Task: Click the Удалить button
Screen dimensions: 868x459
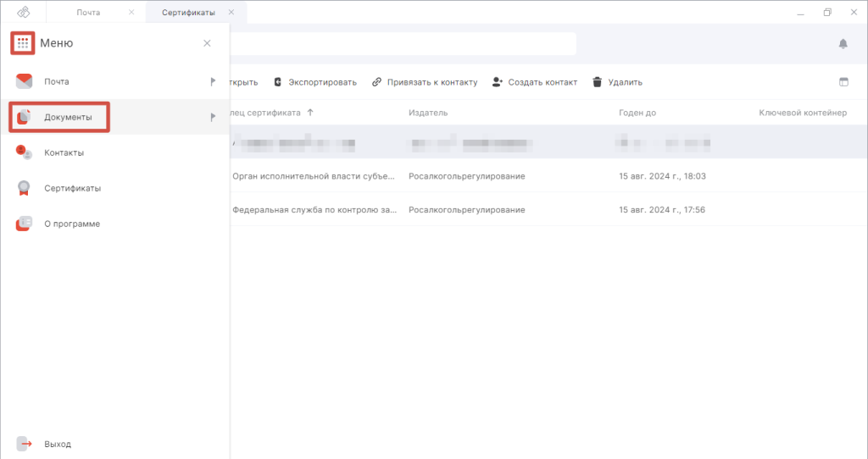Action: [617, 82]
